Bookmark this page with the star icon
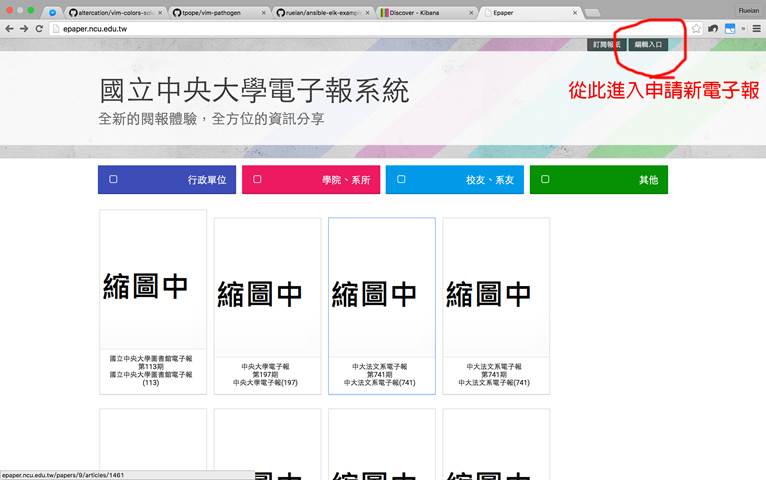Image resolution: width=766 pixels, height=480 pixels. (696, 29)
